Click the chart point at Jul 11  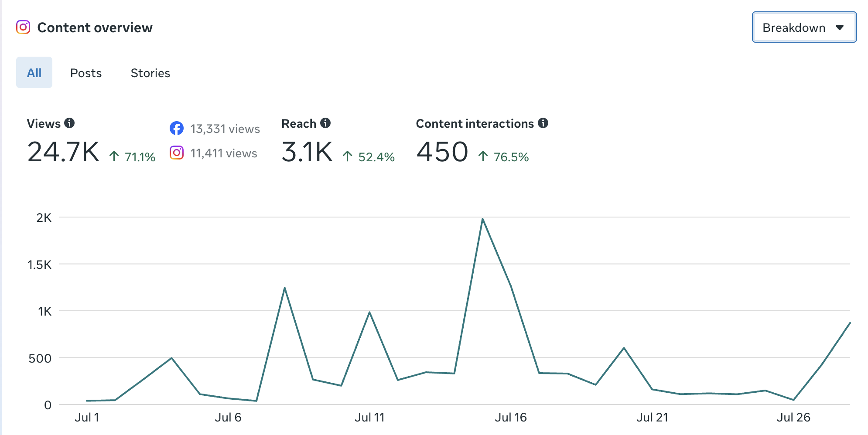(369, 312)
